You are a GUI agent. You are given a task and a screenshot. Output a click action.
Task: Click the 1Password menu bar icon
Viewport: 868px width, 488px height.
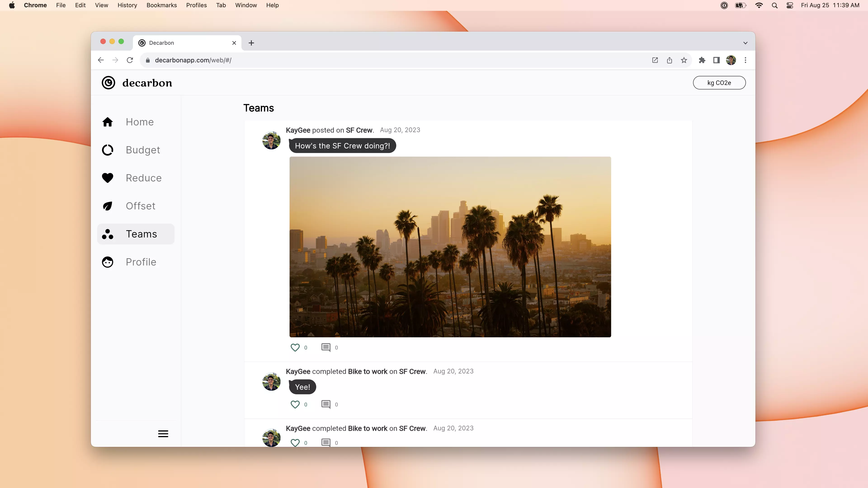pos(724,5)
